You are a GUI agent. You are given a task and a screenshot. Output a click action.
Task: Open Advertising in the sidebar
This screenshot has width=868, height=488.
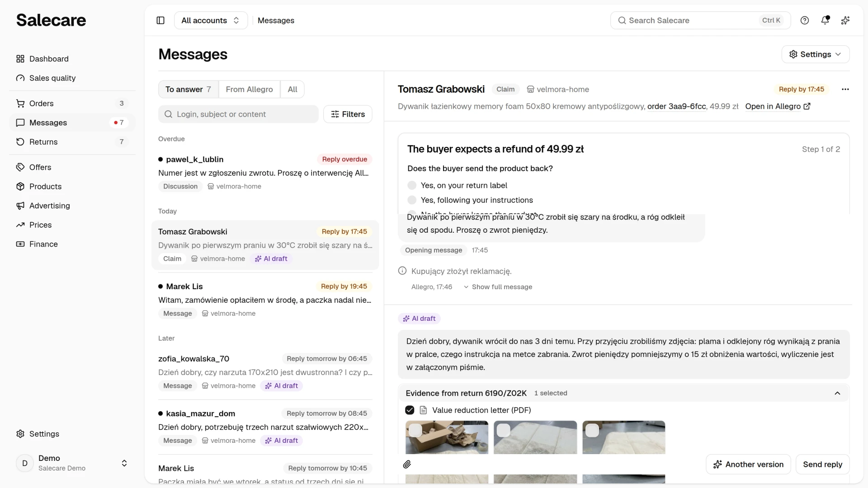pyautogui.click(x=72, y=206)
